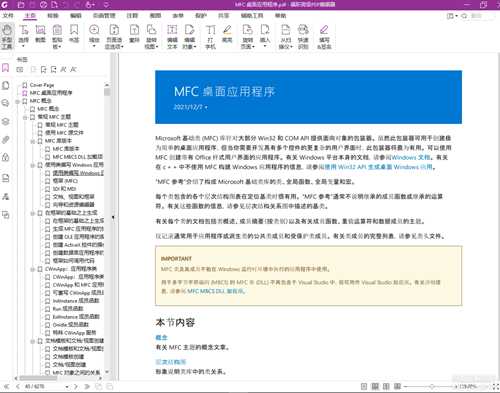Open the Layers panel in sidebar
The image size is (500, 393).
[x=6, y=121]
